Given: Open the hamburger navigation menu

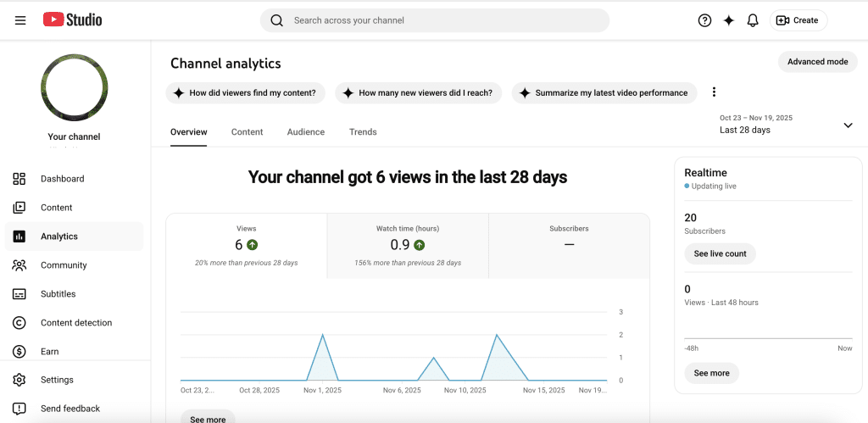Looking at the screenshot, I should pyautogui.click(x=20, y=20).
